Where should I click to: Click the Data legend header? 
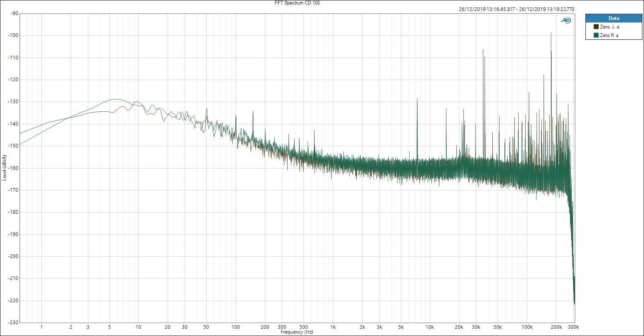point(613,18)
